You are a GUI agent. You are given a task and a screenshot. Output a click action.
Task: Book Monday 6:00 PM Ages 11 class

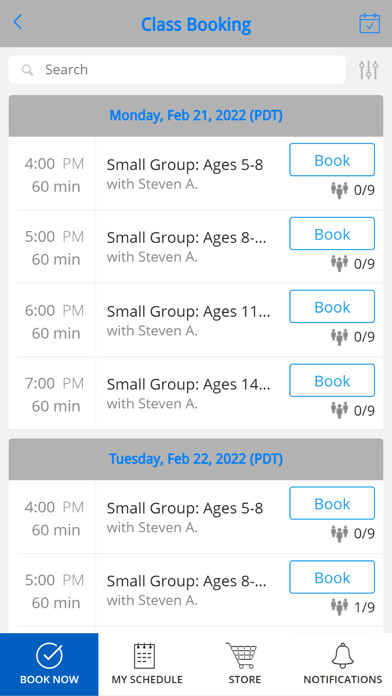pos(332,306)
